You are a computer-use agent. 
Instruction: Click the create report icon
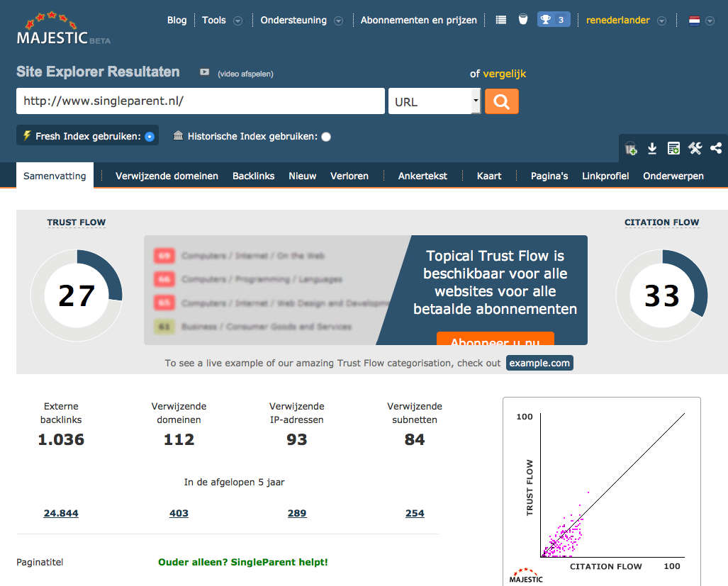[673, 149]
